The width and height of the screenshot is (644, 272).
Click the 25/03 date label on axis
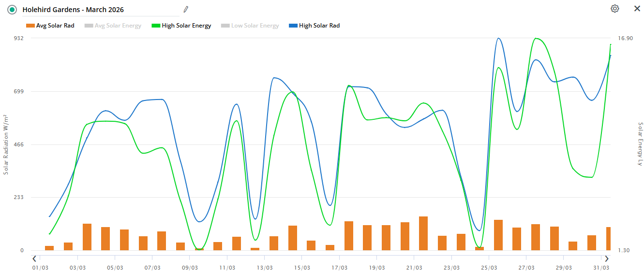pos(489,268)
